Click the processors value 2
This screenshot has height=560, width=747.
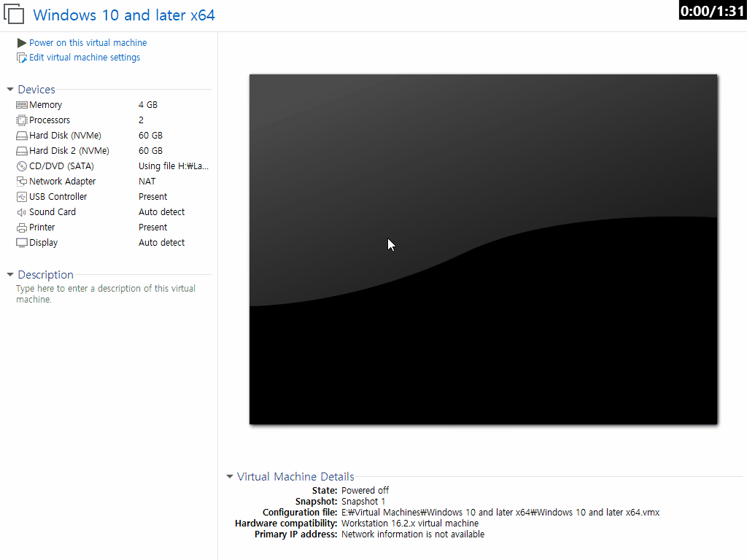click(141, 120)
